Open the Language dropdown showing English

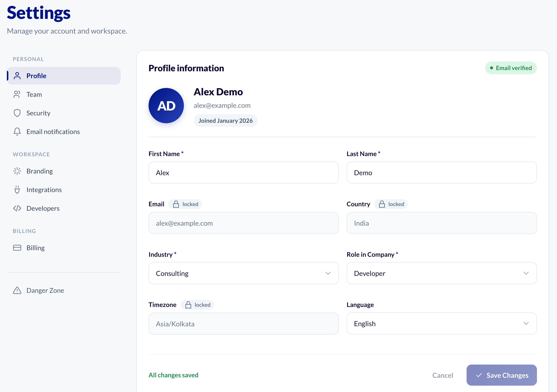(442, 323)
